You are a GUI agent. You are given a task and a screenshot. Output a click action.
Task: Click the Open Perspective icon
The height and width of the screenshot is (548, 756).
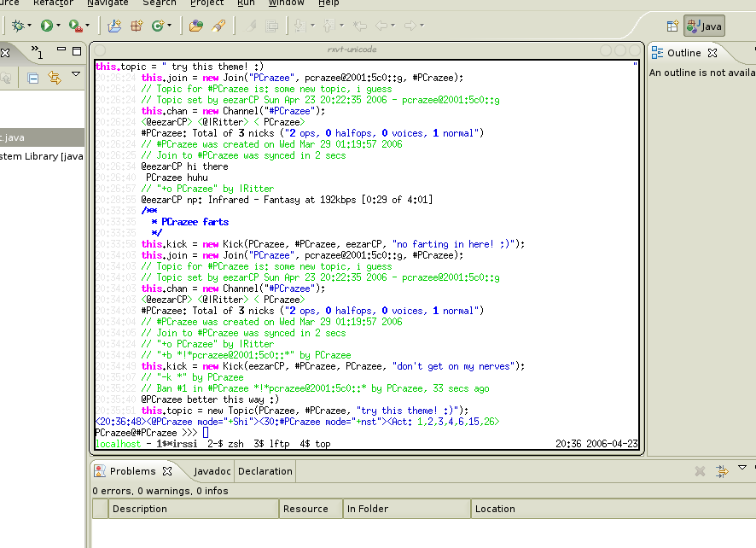point(672,26)
